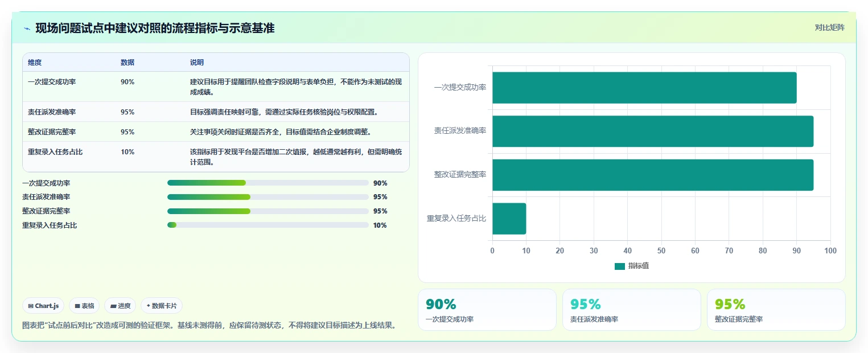Open the 责任派发准确率 95% data card

632,310
